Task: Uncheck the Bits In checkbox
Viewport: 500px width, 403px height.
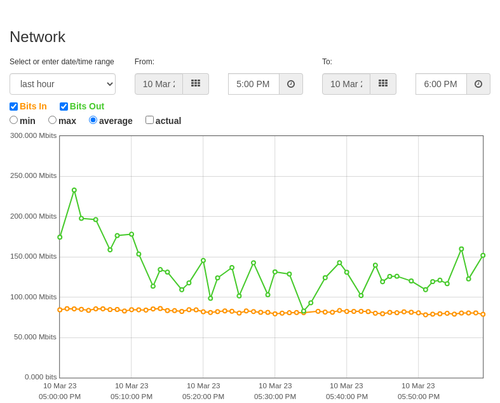Action: click(14, 106)
